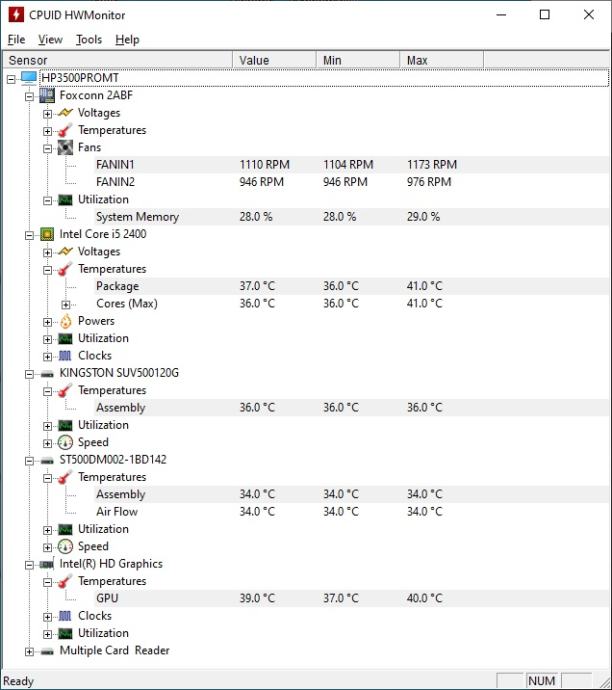Select the GPU temperature row
The width and height of the screenshot is (612, 690).
coord(352,598)
